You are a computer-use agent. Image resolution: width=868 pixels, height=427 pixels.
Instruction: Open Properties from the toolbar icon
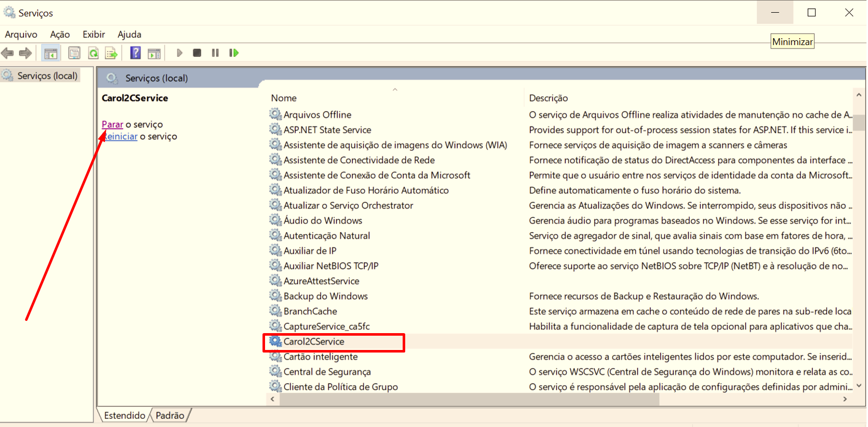click(x=74, y=53)
